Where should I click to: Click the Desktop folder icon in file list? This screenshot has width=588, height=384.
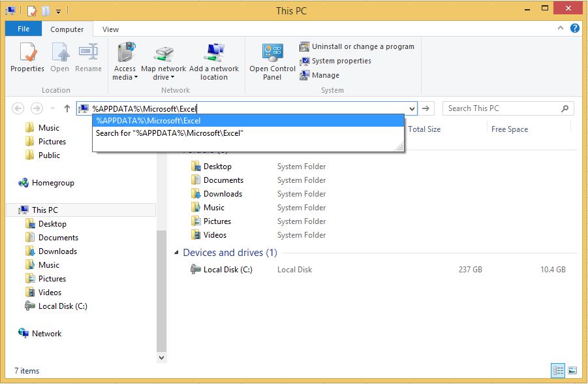click(195, 167)
